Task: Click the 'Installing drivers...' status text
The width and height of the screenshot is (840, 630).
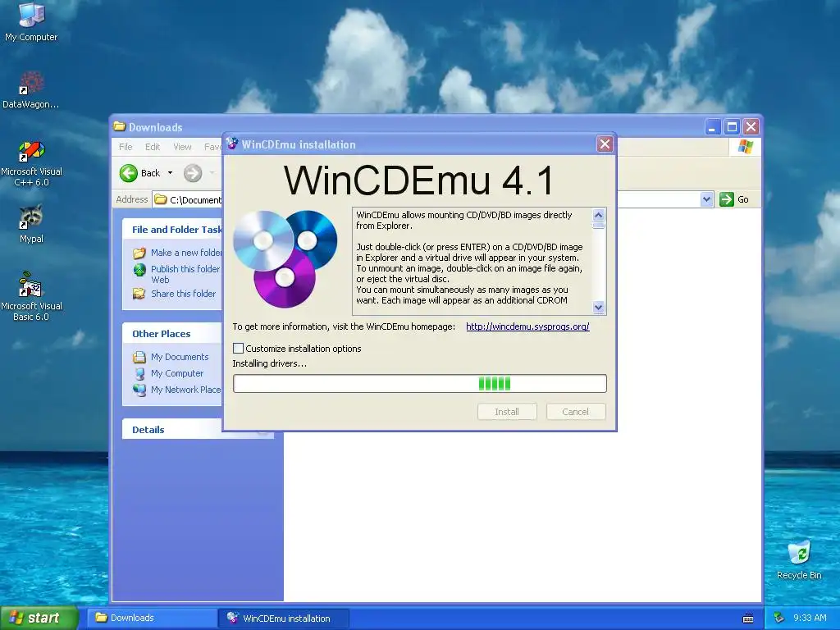Action: click(x=269, y=363)
